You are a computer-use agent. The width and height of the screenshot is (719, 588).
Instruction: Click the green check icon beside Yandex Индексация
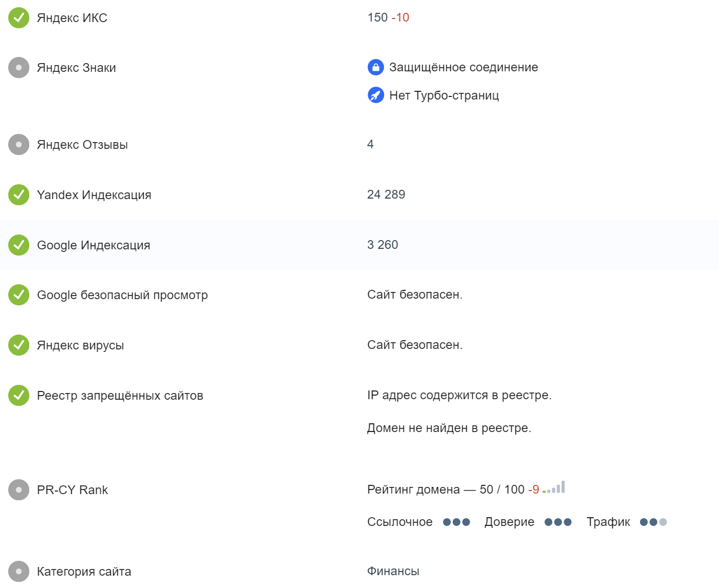click(x=19, y=195)
